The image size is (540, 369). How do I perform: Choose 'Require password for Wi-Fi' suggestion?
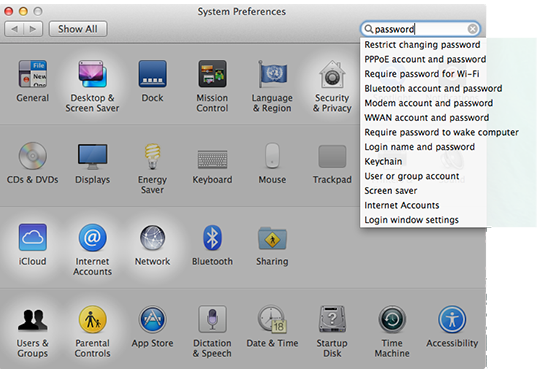(x=423, y=74)
